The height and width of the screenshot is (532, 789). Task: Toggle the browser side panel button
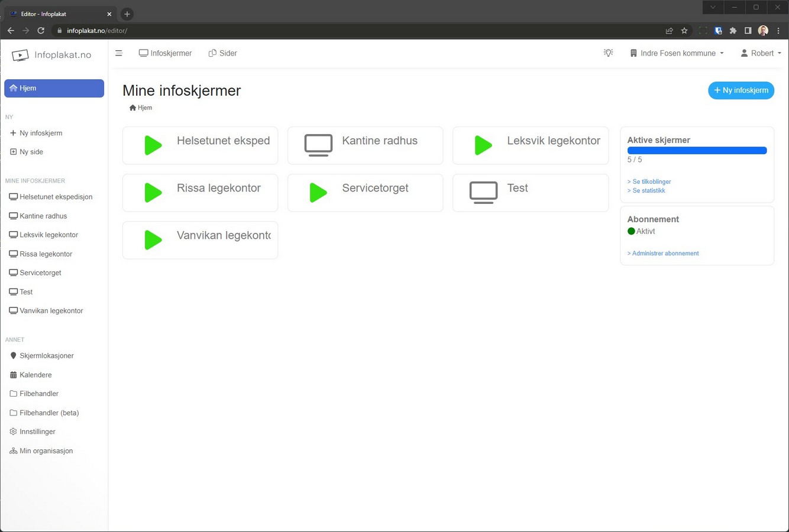tap(748, 31)
